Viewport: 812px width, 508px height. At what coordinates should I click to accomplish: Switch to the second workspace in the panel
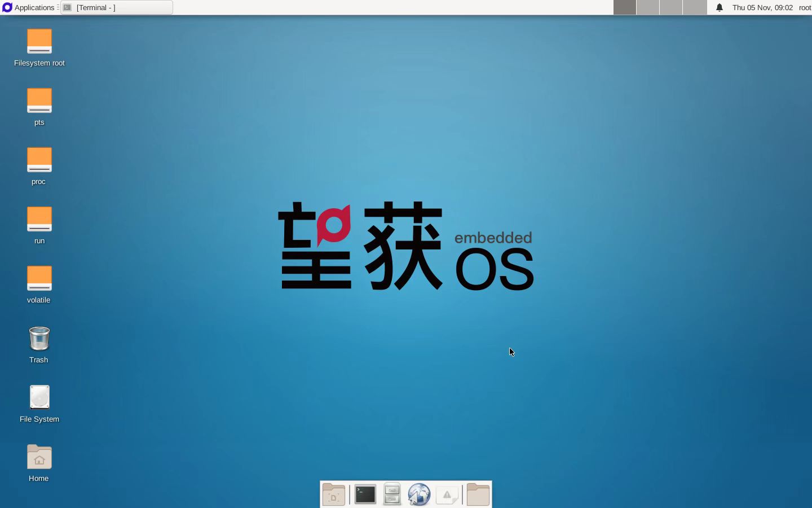click(x=648, y=7)
